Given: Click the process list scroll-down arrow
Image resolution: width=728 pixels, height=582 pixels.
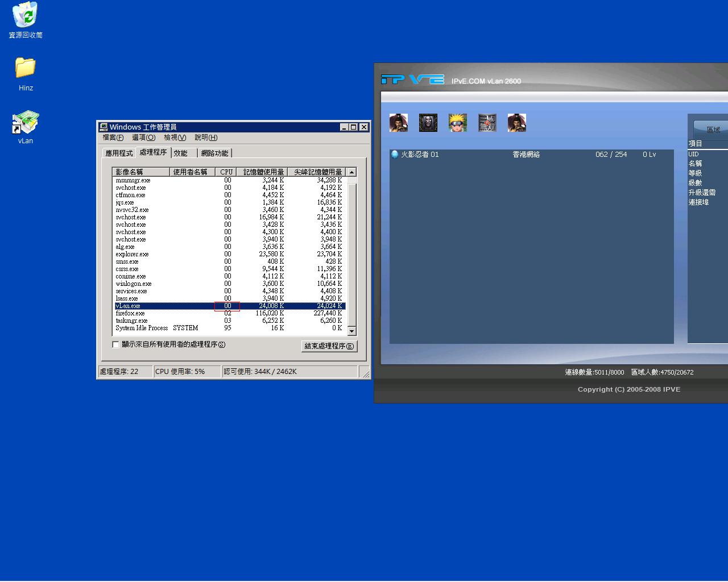Looking at the screenshot, I should click(x=351, y=331).
